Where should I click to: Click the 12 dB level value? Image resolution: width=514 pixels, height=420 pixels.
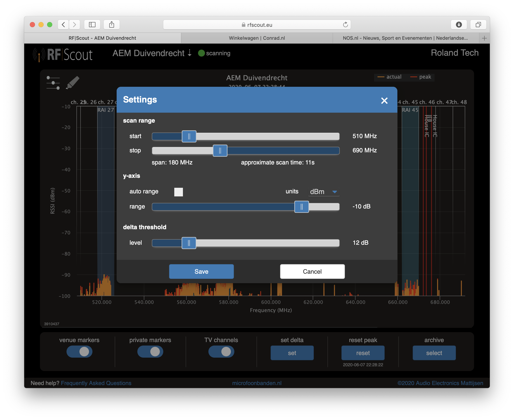(x=360, y=243)
